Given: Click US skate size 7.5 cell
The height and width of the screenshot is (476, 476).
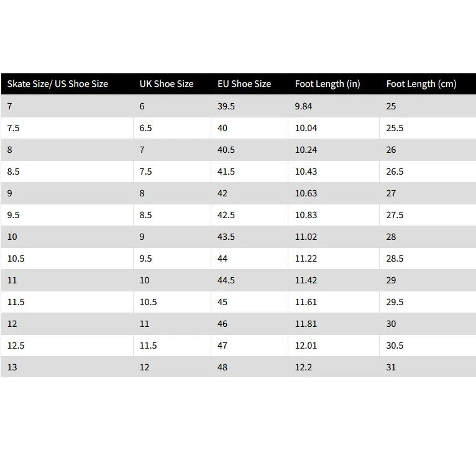Looking at the screenshot, I should pos(15,128).
